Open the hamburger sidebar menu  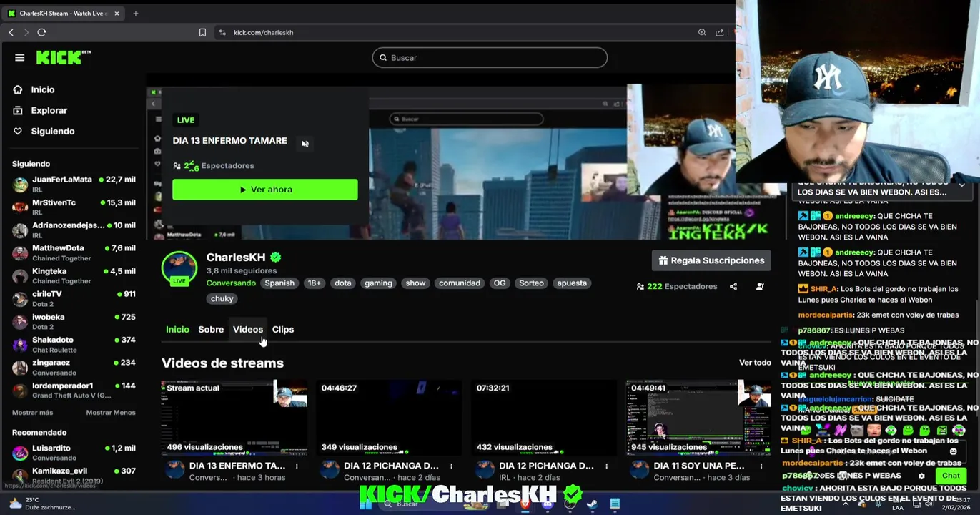[x=19, y=58]
